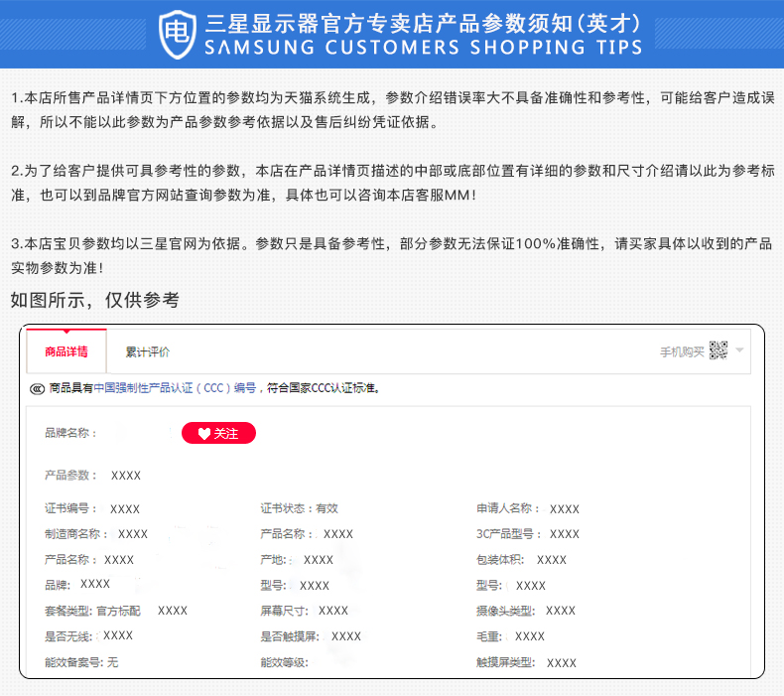Click the heart icon inside the 关注 button

click(204, 433)
